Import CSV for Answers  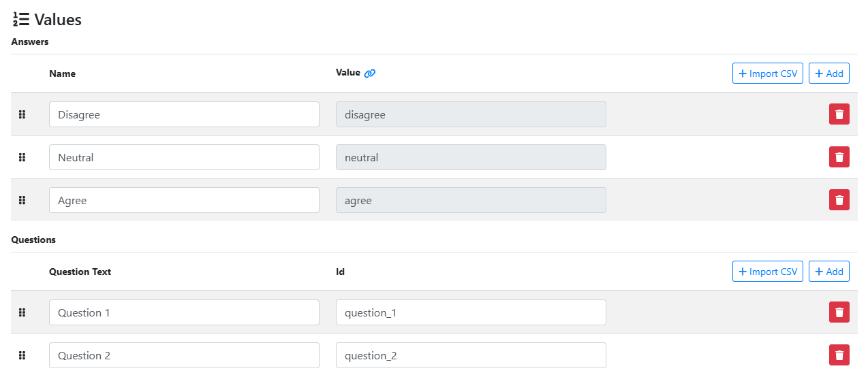(x=768, y=73)
